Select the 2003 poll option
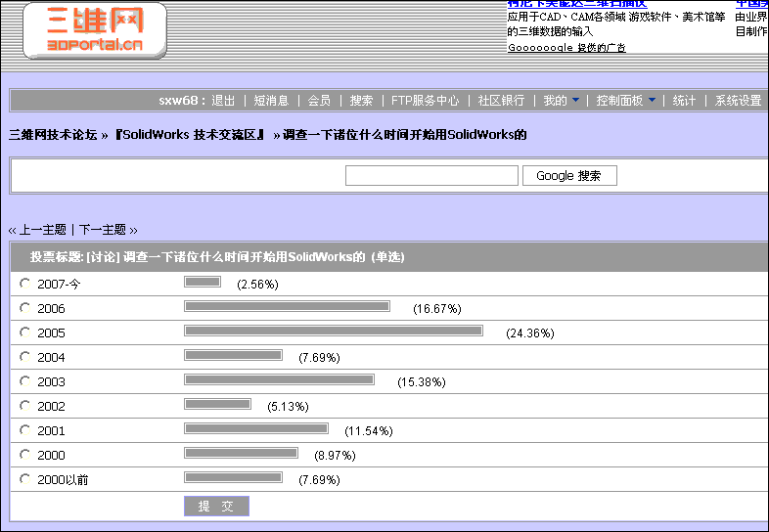Image resolution: width=769 pixels, height=532 pixels. coord(24,381)
